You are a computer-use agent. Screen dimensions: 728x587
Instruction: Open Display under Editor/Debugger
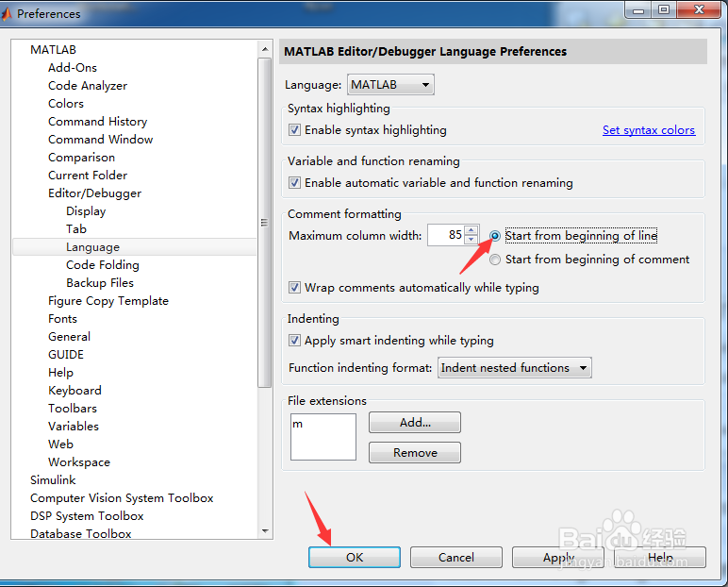pos(86,211)
